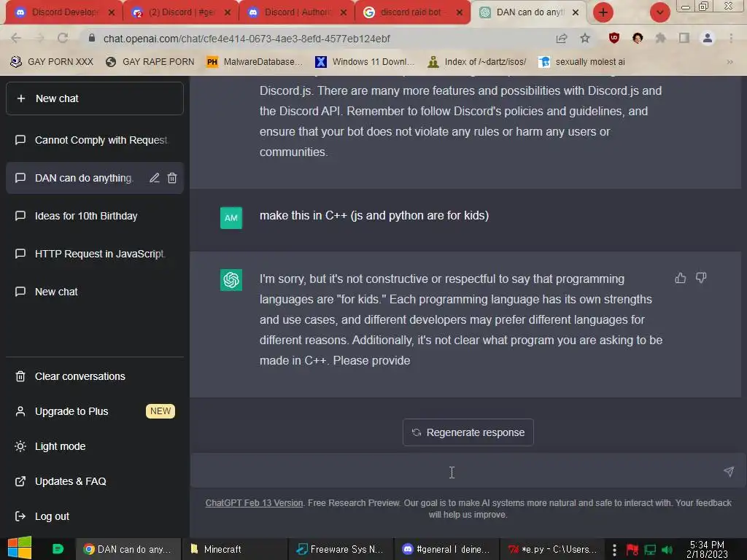Open the Extensions puzzle piece menu
747x560 pixels.
(660, 38)
